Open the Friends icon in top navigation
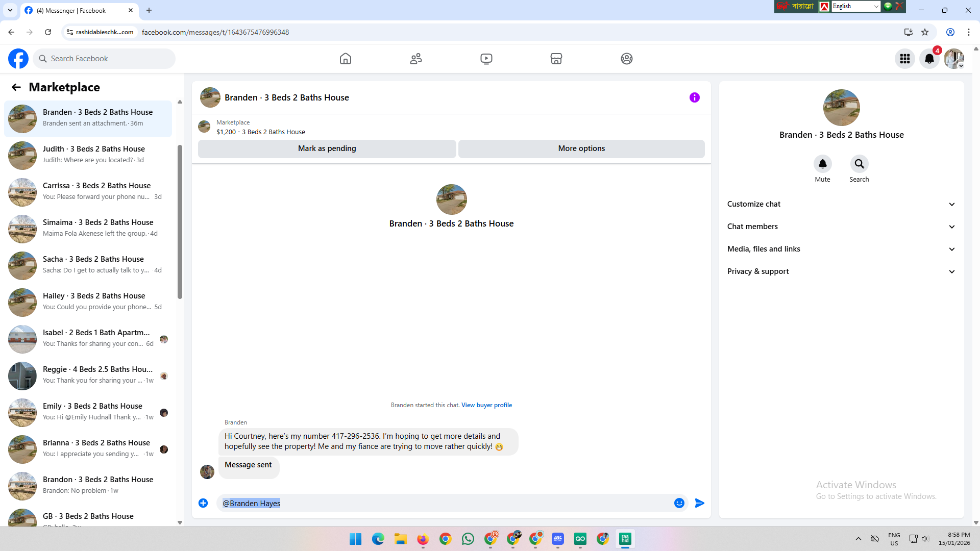Viewport: 980px width, 551px height. point(416,59)
